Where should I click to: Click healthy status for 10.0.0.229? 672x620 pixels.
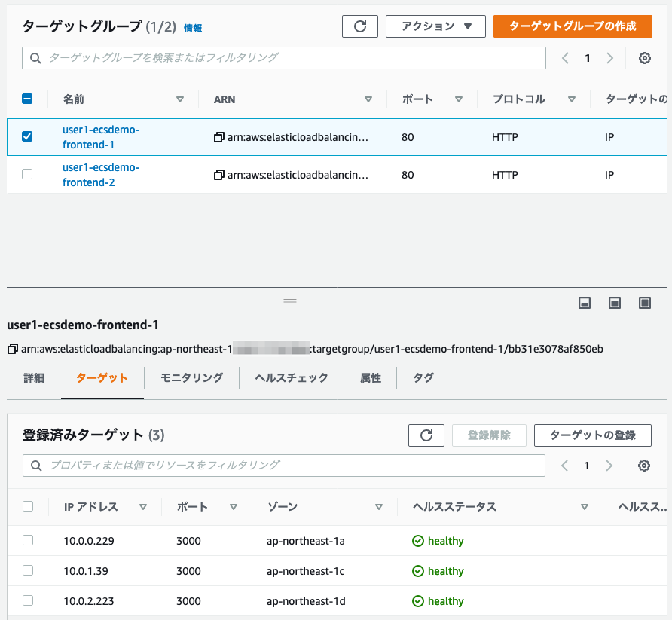click(x=438, y=541)
